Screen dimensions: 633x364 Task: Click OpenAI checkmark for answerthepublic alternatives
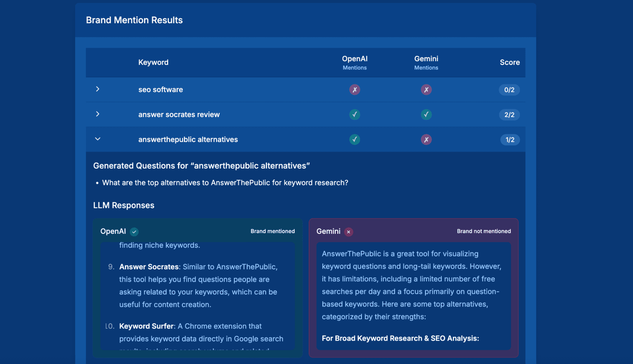(354, 140)
